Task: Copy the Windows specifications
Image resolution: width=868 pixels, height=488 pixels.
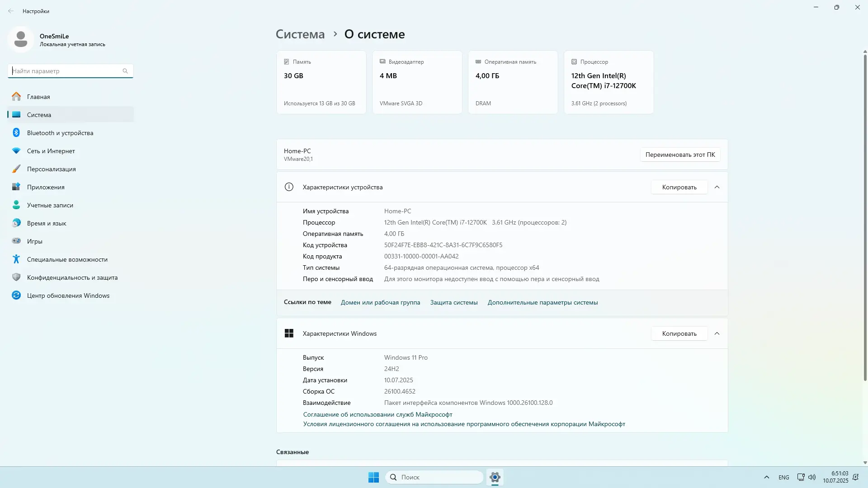Action: coord(679,333)
